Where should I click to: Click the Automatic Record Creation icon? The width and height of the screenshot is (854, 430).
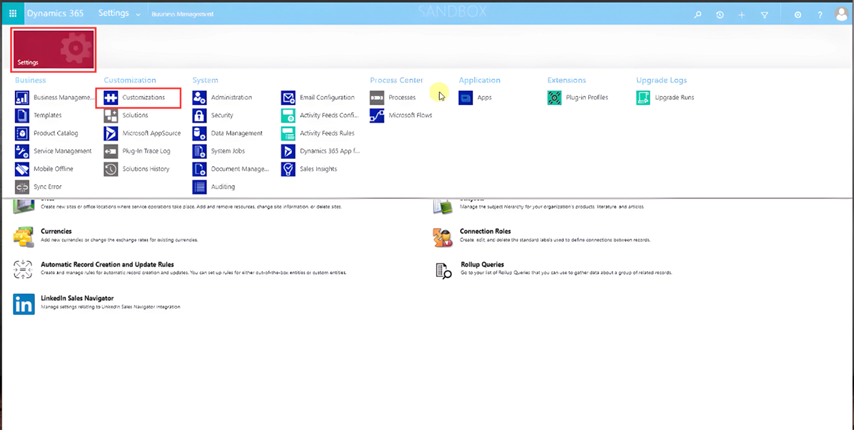[23, 271]
